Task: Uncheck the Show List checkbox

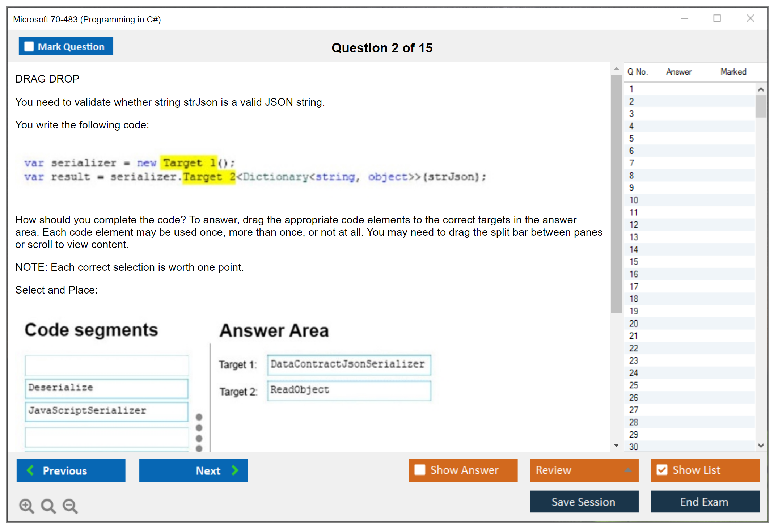Action: 662,470
